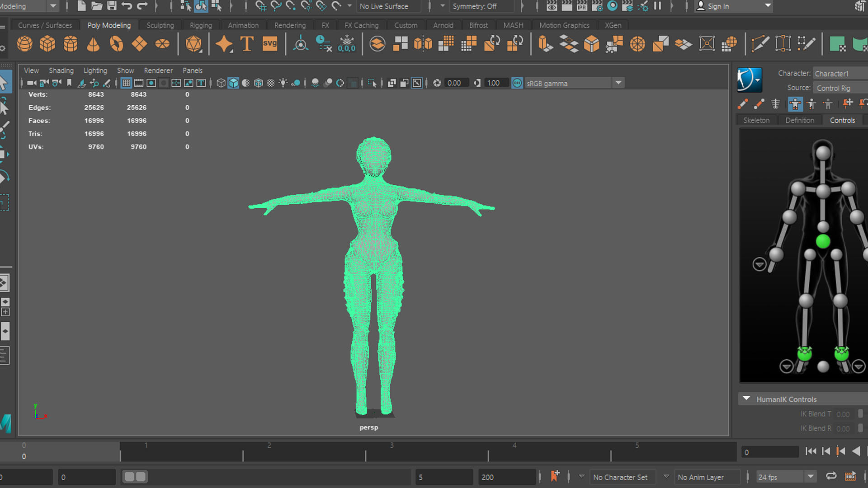868x488 pixels.
Task: Click the freeze transformations snowflake icon
Action: tap(347, 44)
